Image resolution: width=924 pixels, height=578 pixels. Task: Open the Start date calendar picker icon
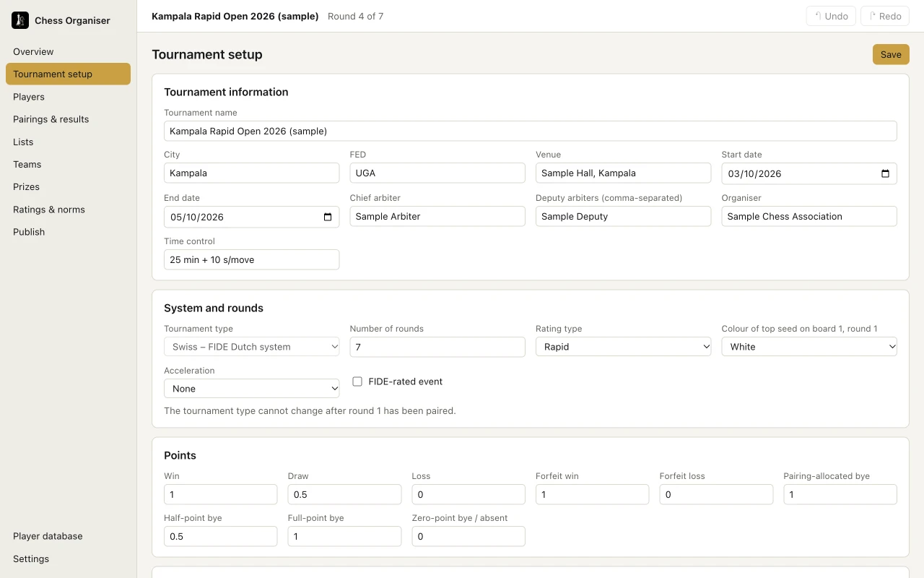coord(886,173)
